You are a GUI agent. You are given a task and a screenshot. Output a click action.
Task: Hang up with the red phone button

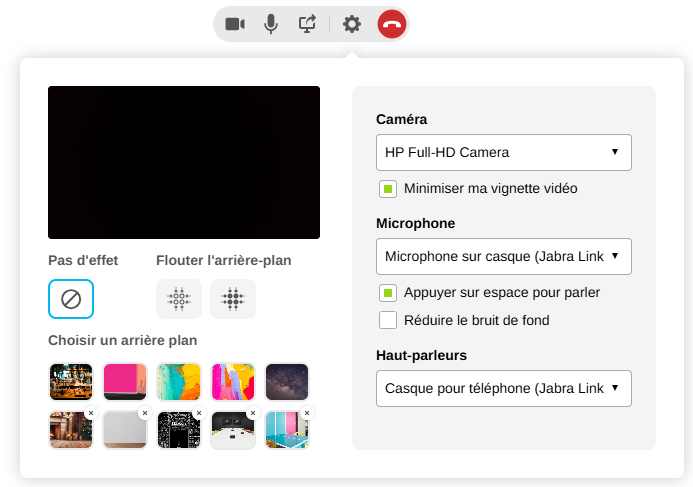(391, 24)
